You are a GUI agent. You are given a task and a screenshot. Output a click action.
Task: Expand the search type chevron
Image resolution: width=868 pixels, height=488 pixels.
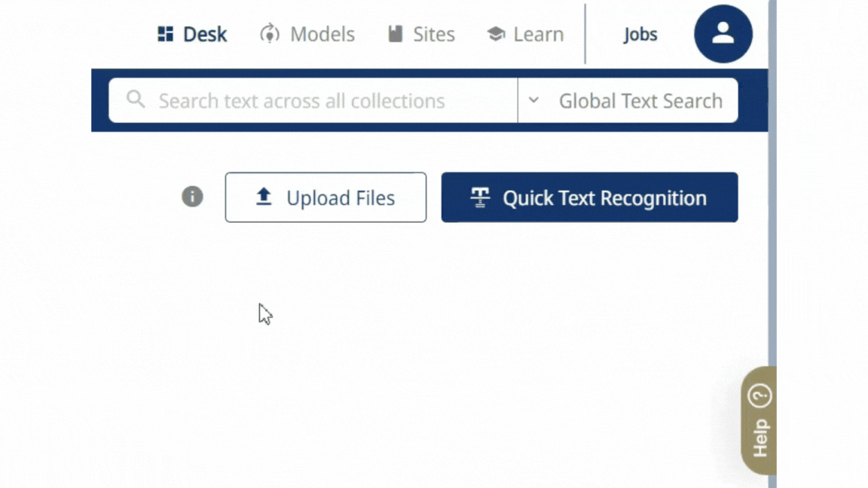(533, 100)
